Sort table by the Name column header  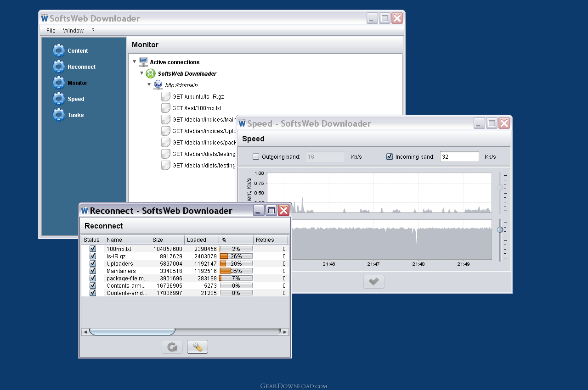127,240
